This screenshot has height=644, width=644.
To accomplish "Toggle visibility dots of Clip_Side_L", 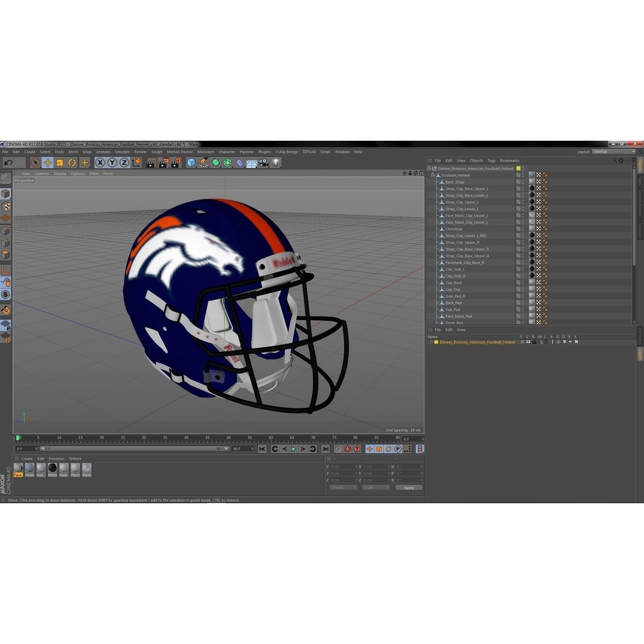I will pos(523,270).
